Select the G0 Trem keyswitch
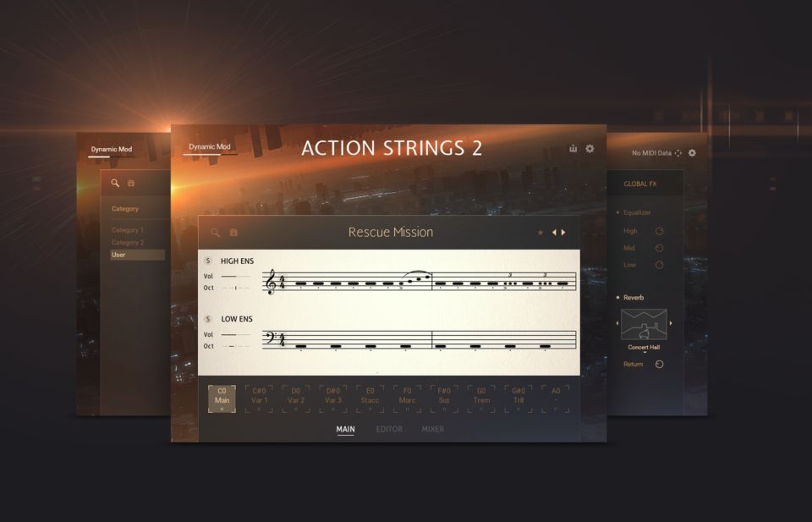Screen dimensions: 812x522 pyautogui.click(x=481, y=398)
